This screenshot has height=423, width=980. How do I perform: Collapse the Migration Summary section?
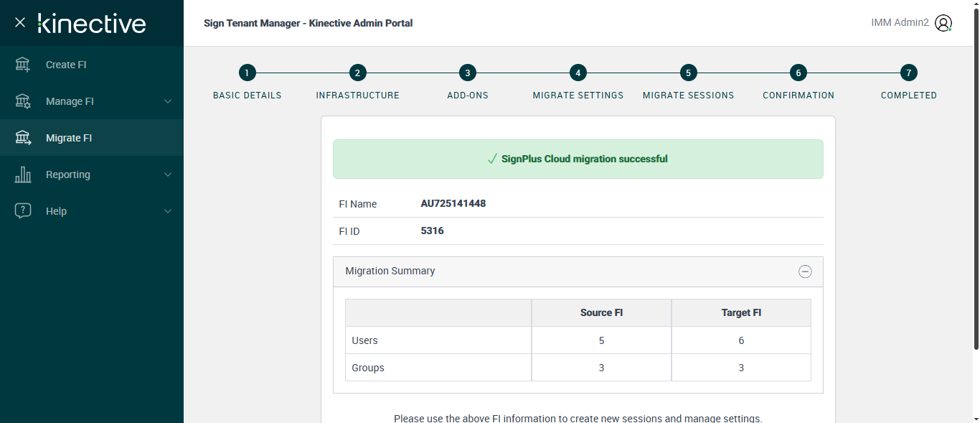[x=805, y=271]
